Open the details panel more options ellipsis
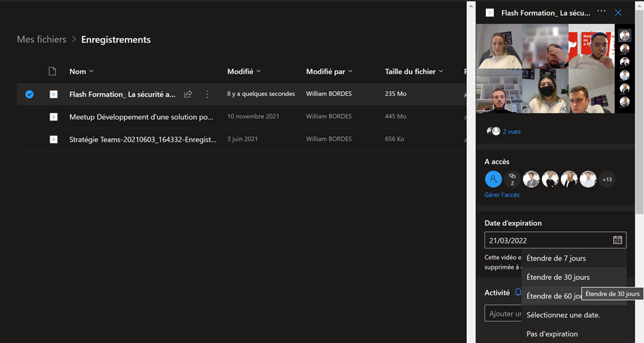 click(601, 12)
